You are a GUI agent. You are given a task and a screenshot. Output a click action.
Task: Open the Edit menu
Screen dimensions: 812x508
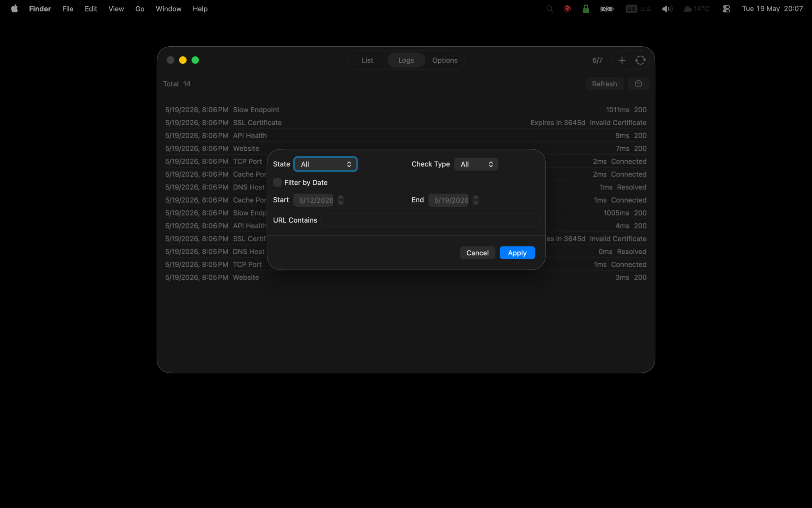91,9
